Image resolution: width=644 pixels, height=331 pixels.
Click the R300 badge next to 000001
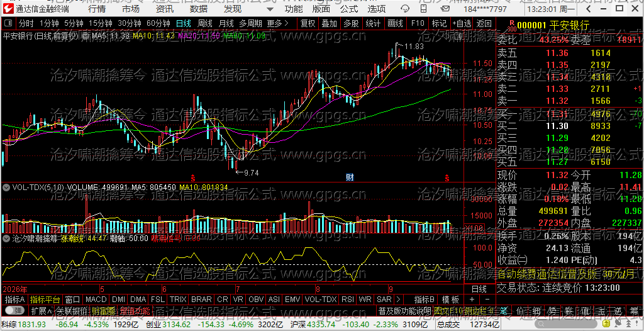pos(511,26)
